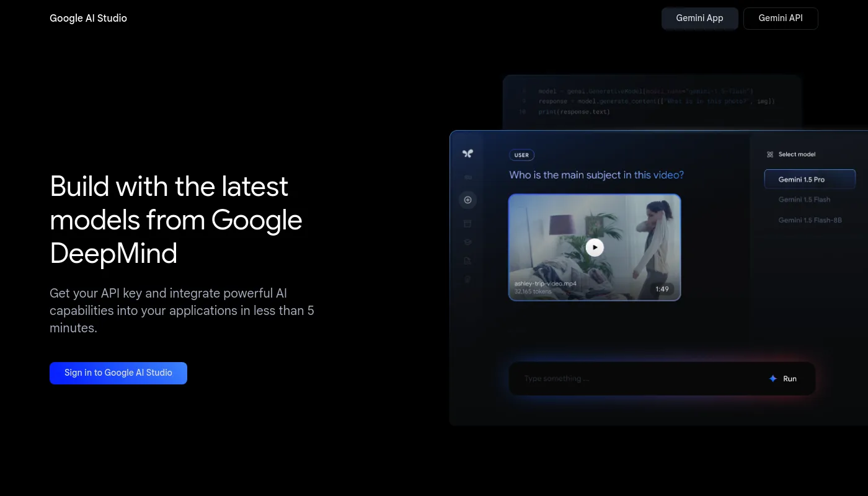Click the Google AI Studio header logo
This screenshot has height=496, width=868.
tap(88, 18)
